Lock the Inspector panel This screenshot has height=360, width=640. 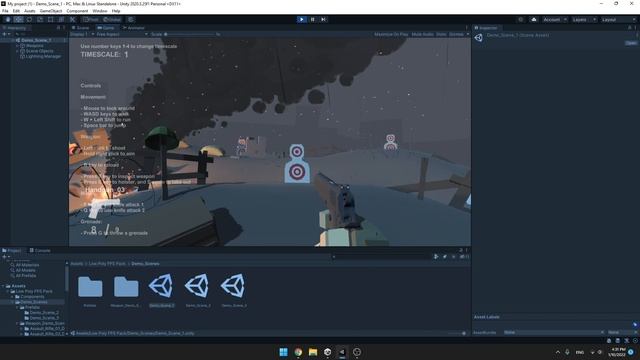click(x=629, y=28)
